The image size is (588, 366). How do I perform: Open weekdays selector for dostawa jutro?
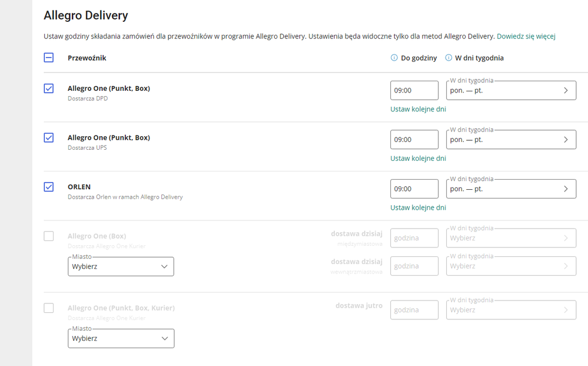tap(511, 310)
